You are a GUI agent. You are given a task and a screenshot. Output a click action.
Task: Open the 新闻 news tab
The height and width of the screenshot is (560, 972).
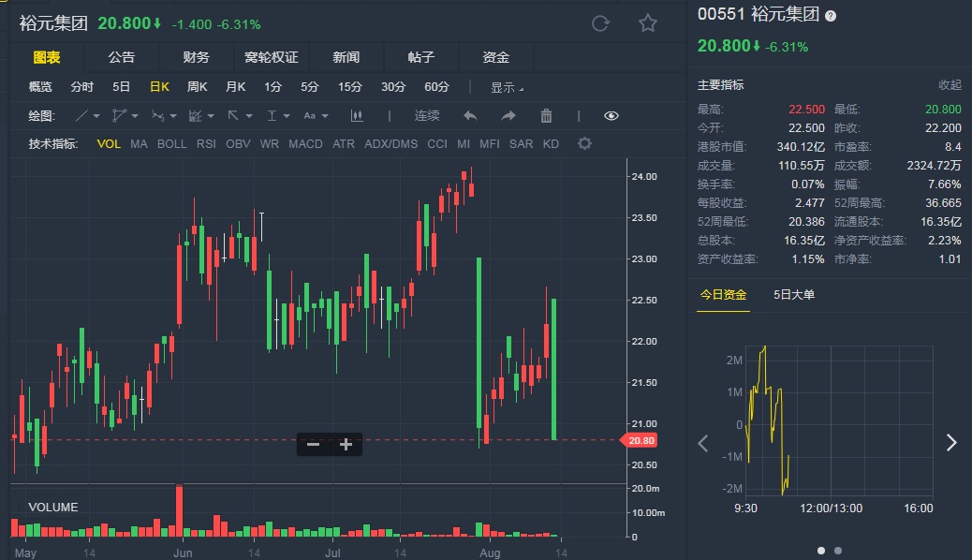point(346,58)
